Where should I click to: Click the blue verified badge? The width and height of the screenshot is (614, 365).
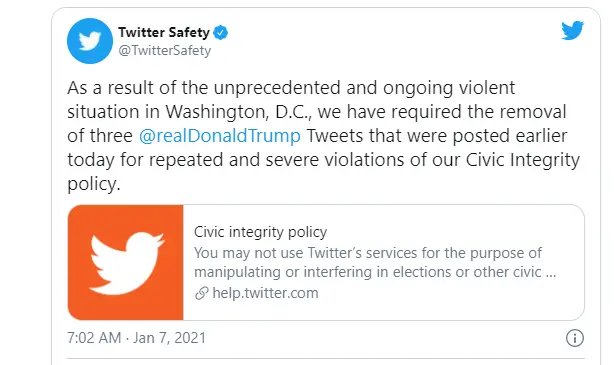pyautogui.click(x=220, y=33)
